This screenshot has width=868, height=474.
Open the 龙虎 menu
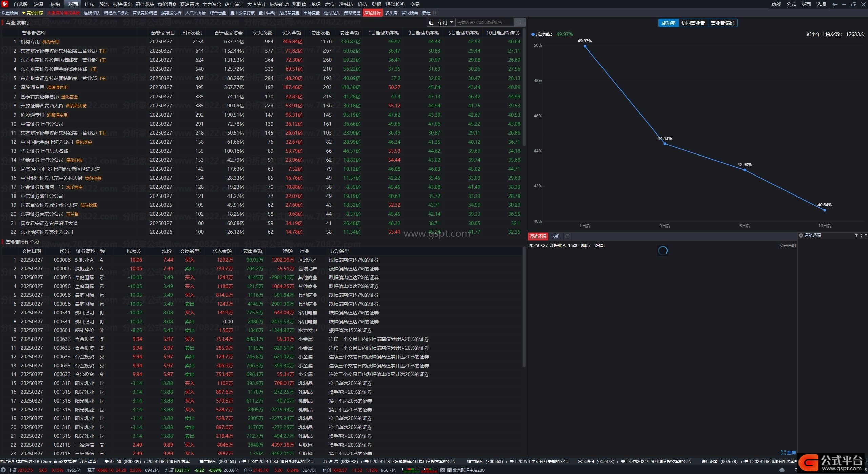[315, 4]
